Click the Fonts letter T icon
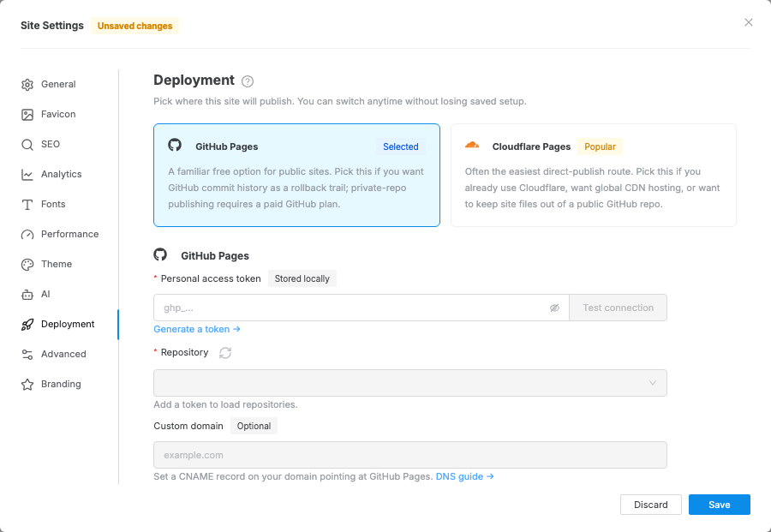The width and height of the screenshot is (771, 532). coord(27,205)
